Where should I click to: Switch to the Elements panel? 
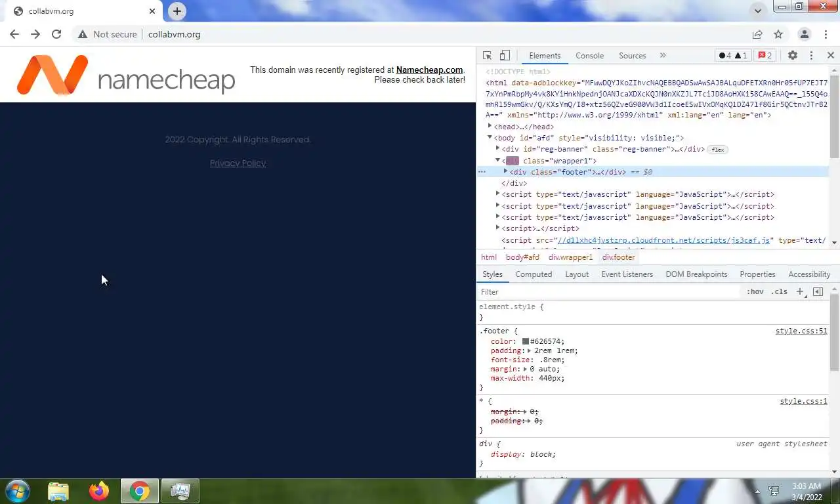click(545, 56)
